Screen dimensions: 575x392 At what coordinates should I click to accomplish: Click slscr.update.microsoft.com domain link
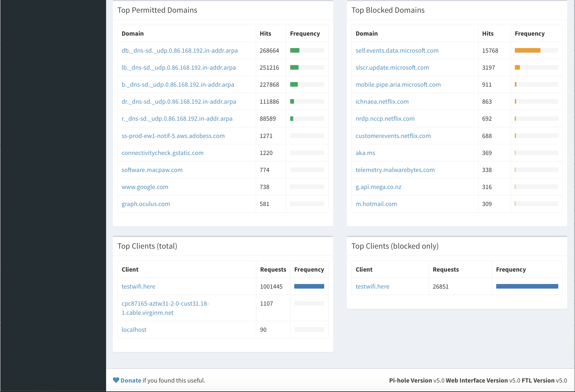(x=392, y=67)
